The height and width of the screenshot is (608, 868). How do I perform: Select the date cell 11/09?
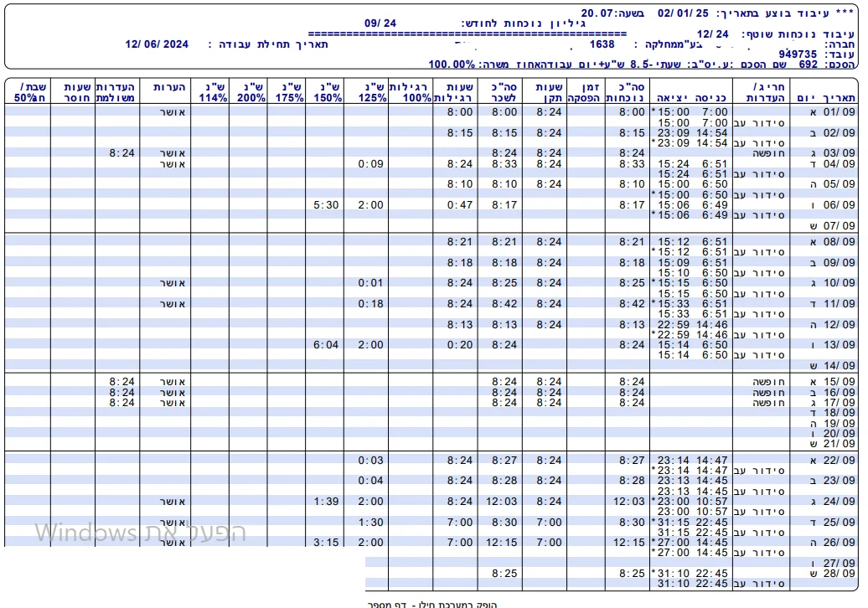pyautogui.click(x=840, y=304)
